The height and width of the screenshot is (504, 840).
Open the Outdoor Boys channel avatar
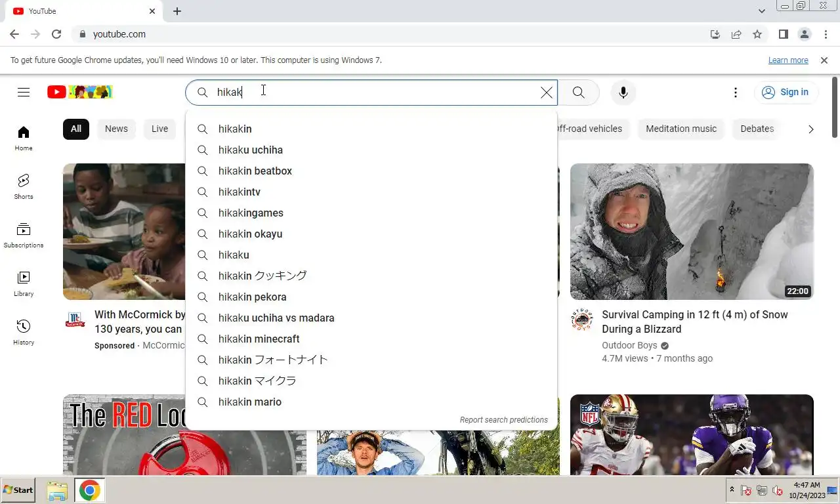(x=582, y=320)
